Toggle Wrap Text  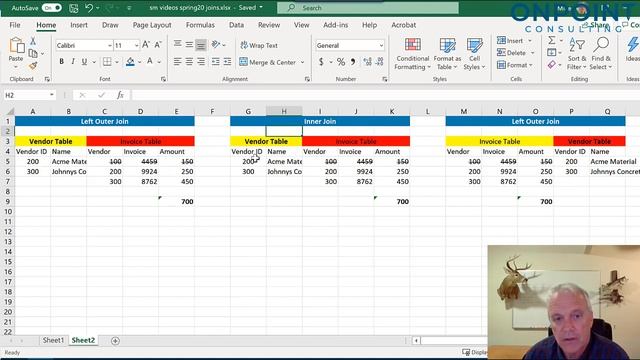point(259,45)
